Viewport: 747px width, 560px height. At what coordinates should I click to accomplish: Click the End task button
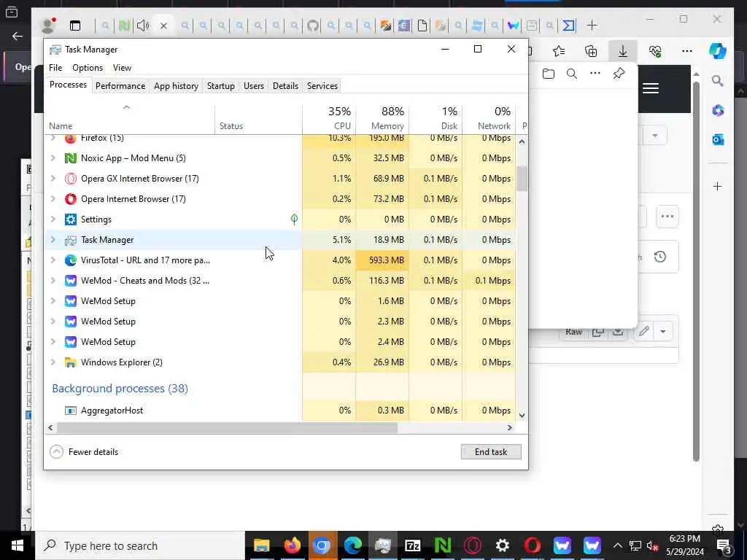pyautogui.click(x=491, y=452)
